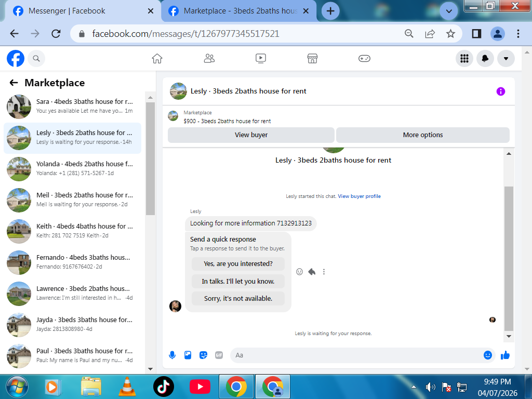Image resolution: width=532 pixels, height=399 pixels.
Task: Open Meil 3beds 2baths conversation
Action: 72,200
